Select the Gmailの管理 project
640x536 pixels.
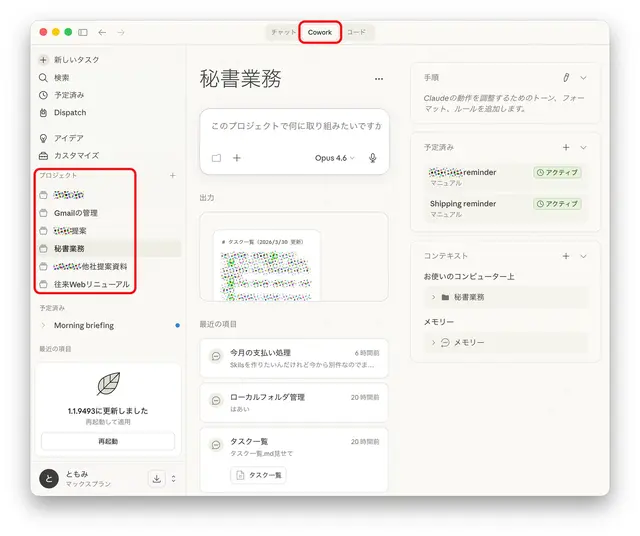coord(76,213)
